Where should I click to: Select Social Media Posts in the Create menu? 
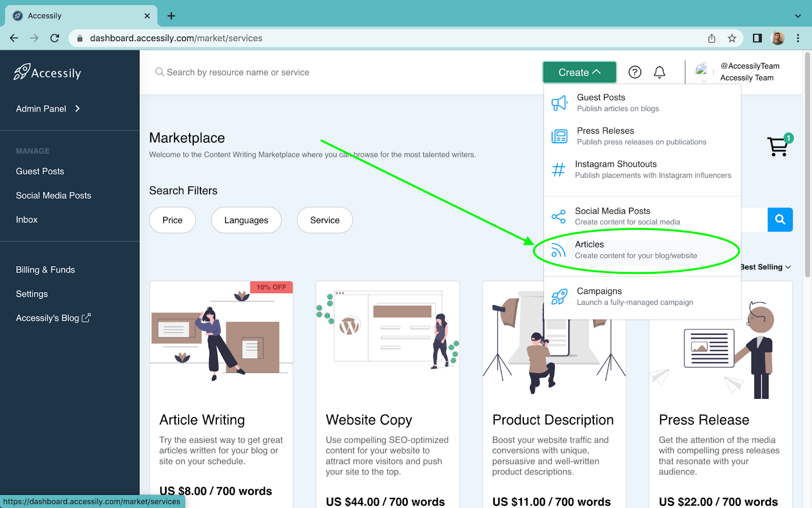point(642,216)
